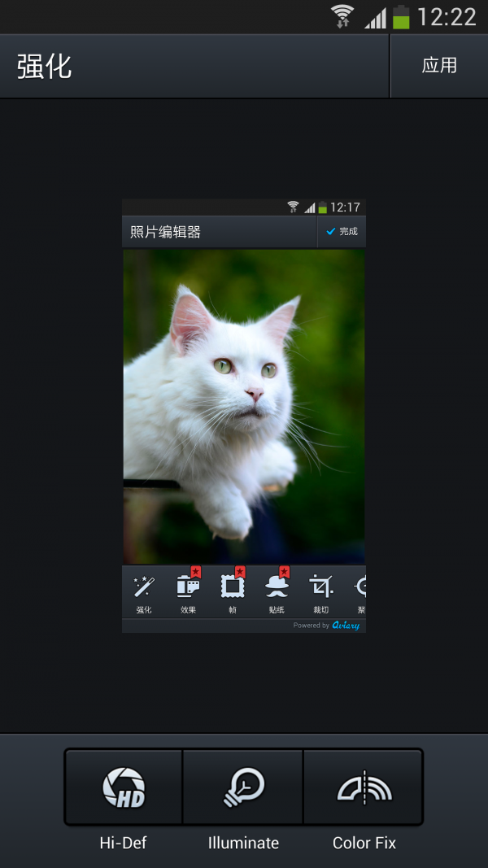The height and width of the screenshot is (868, 488).
Task: Tap the 裁切 crop icon in photo
Action: pos(321,587)
